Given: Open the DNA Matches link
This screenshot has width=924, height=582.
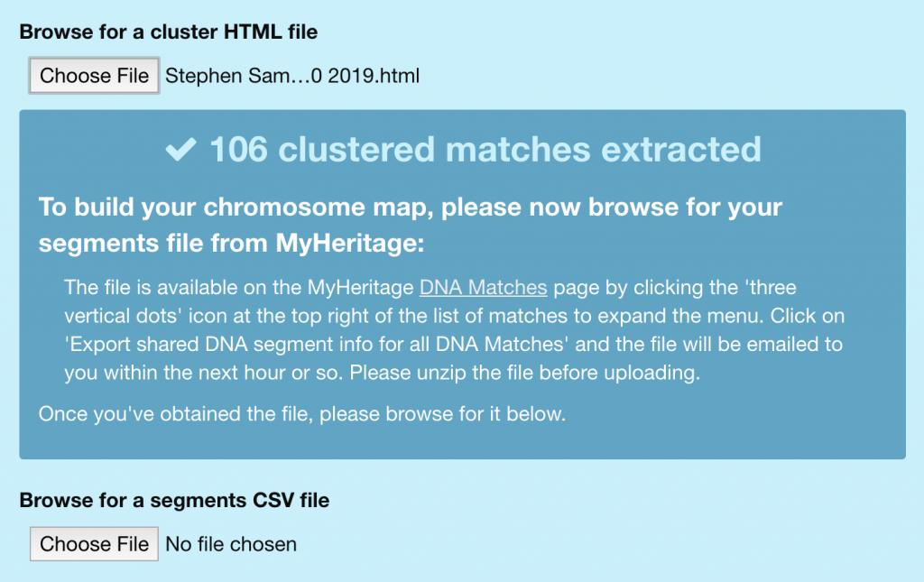Looking at the screenshot, I should pos(483,288).
